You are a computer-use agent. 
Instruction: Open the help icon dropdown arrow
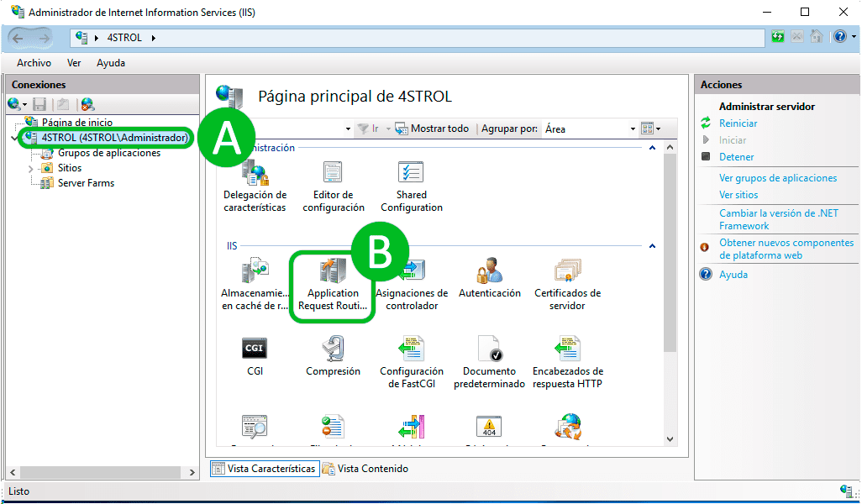coord(854,37)
